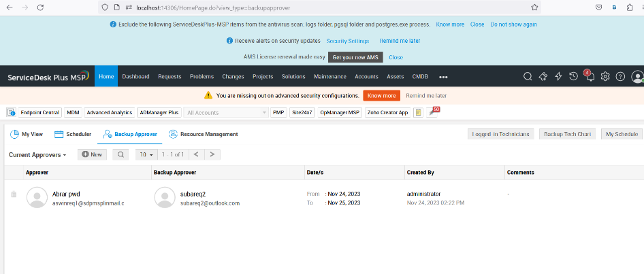Click the Security Settings link
The image size is (644, 274).
tap(348, 41)
